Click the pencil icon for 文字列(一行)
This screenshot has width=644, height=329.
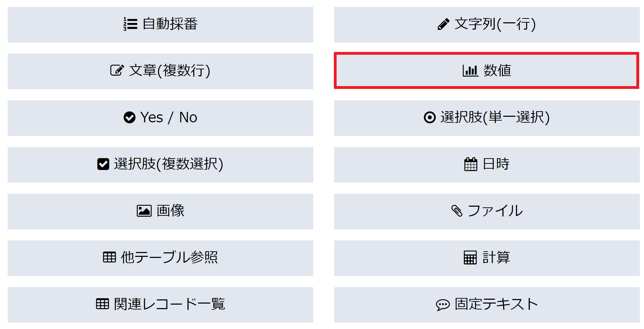pos(443,24)
